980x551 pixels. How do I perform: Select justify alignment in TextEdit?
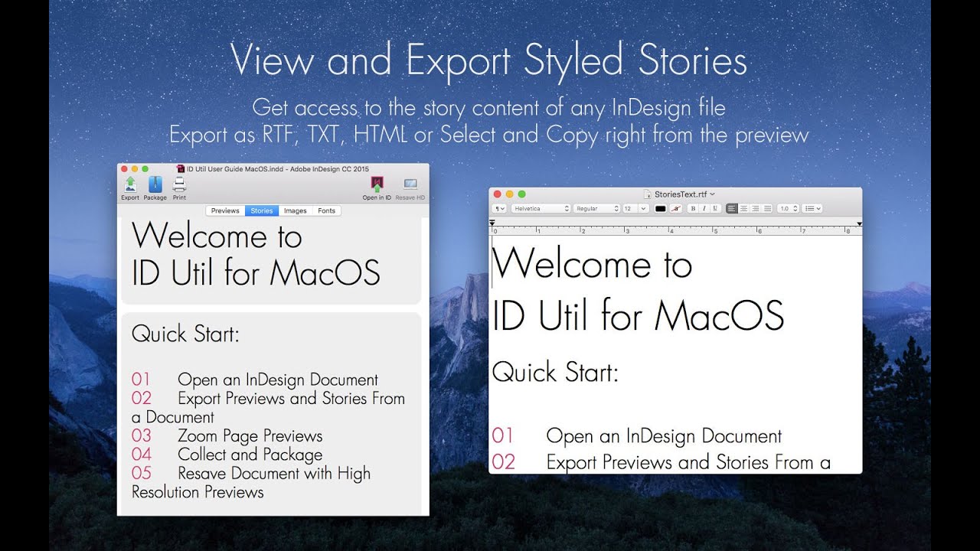tap(767, 208)
